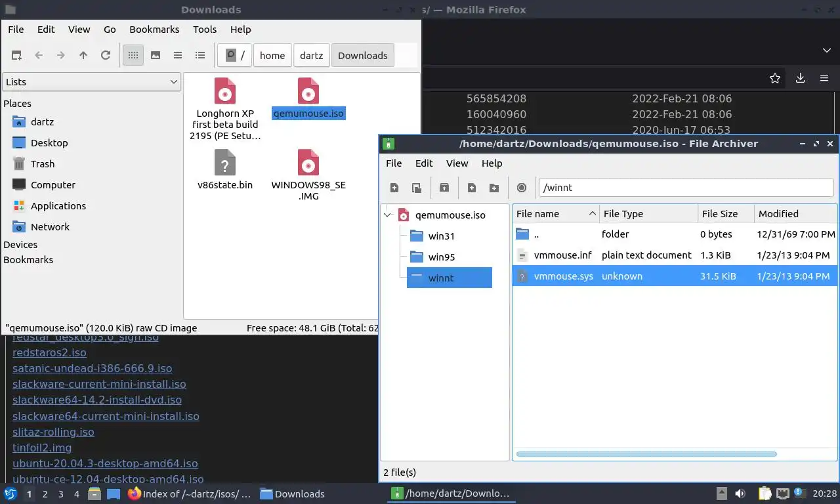This screenshot has height=504, width=840.
Task: Click the root '/' path button
Action: tap(235, 56)
